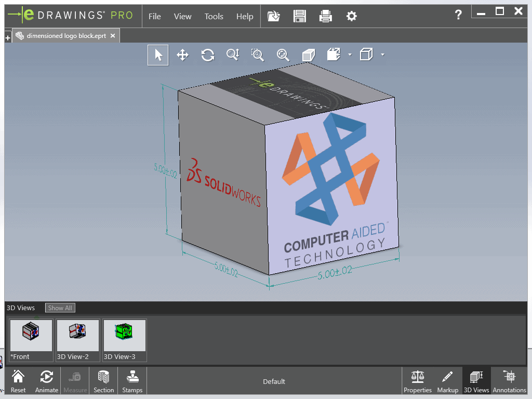Click the Section tool
Screen dimensions: 532x399
(103, 381)
